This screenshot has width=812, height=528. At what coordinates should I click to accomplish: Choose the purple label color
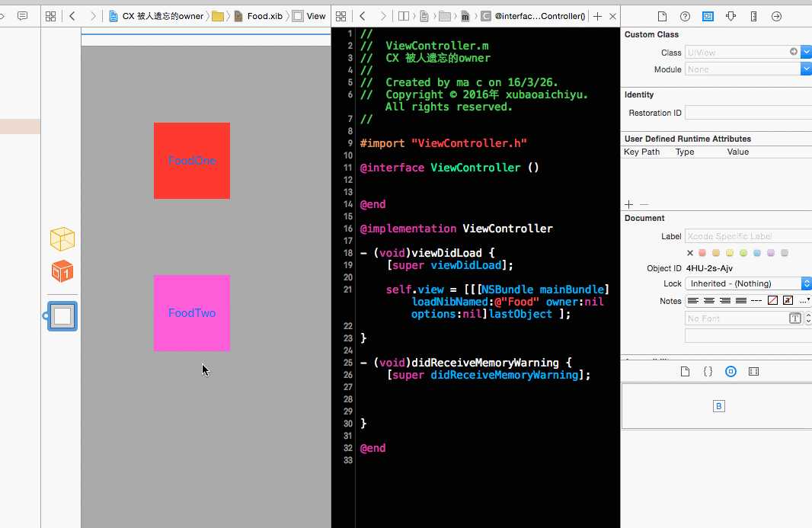tap(771, 253)
